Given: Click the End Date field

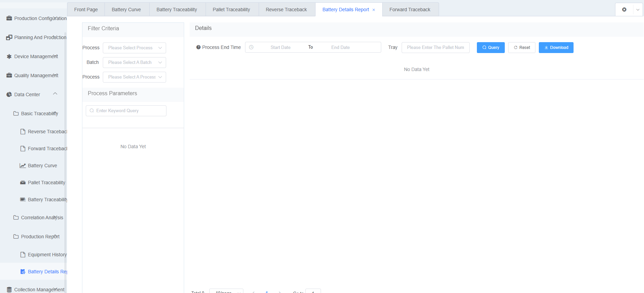Looking at the screenshot, I should (340, 47).
